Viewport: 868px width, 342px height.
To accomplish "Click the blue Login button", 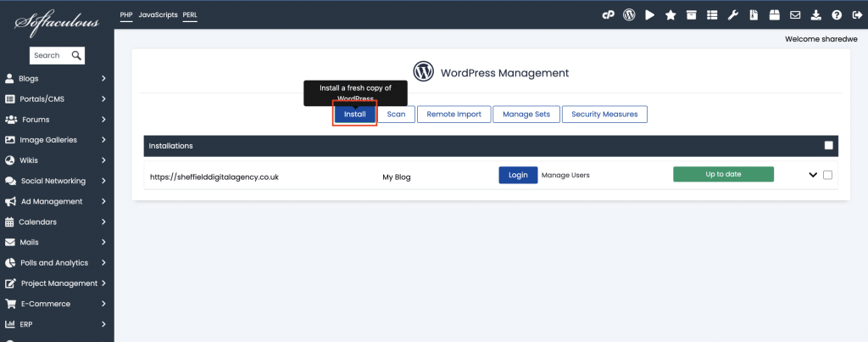I will (x=518, y=175).
